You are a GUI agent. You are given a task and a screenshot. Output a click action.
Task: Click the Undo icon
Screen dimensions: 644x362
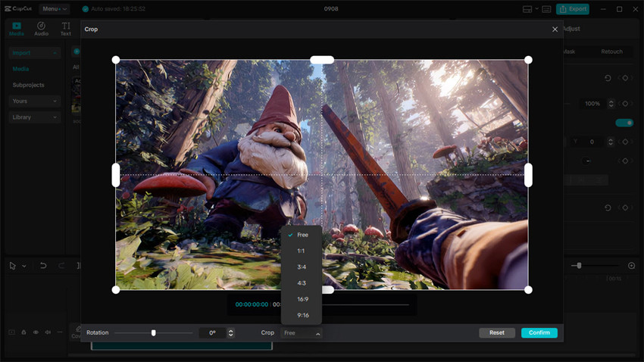(43, 266)
